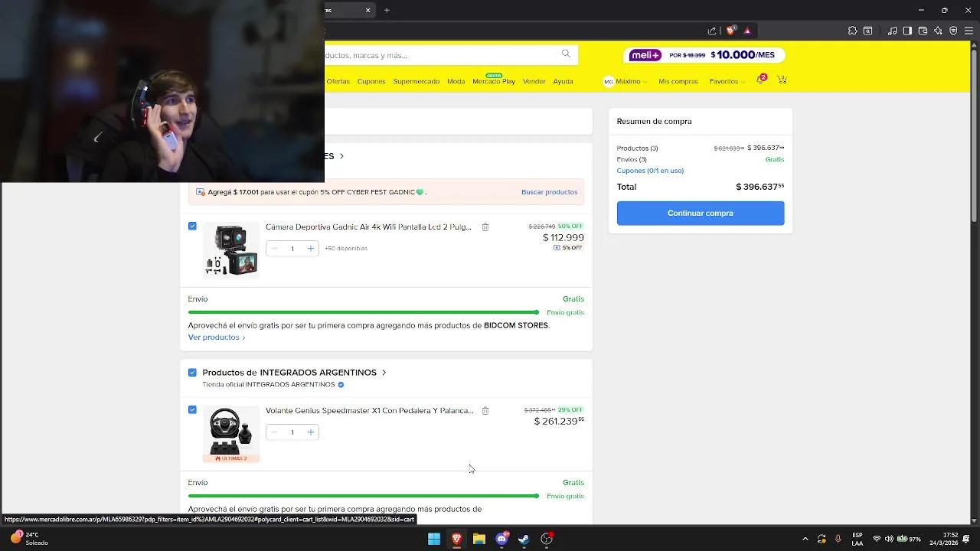Click Meli+ $10.000/MES promo banner
This screenshot has width=980, height=551.
tap(704, 55)
